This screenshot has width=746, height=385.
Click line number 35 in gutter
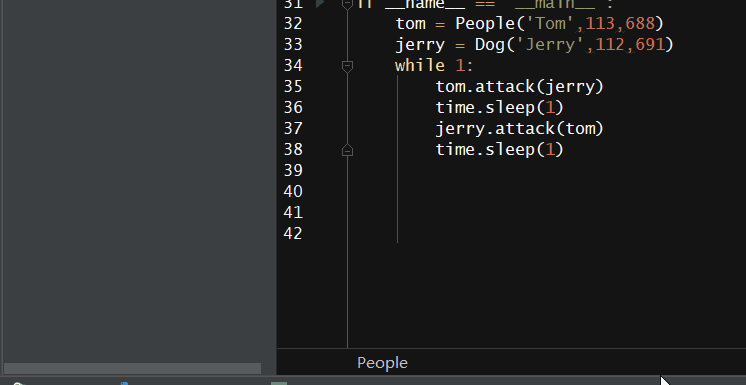[293, 86]
